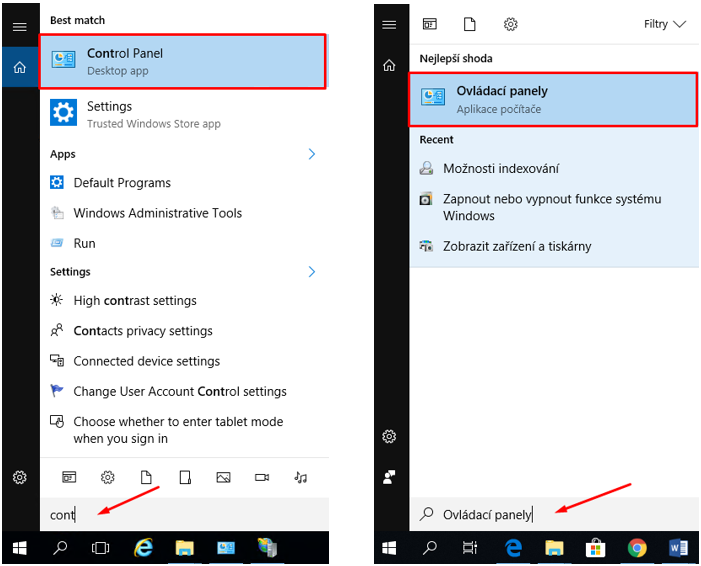
Task: Open tablet mode sign-in setting result
Action: [x=183, y=430]
